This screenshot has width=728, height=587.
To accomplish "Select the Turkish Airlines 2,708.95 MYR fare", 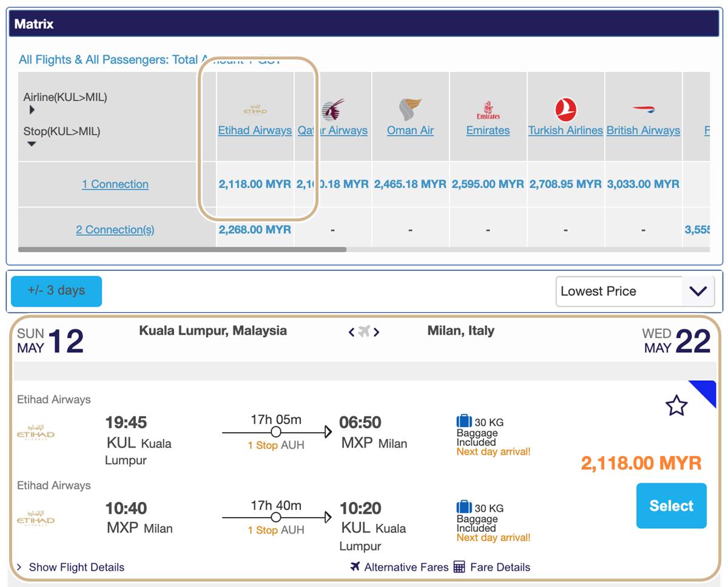I will coord(565,184).
